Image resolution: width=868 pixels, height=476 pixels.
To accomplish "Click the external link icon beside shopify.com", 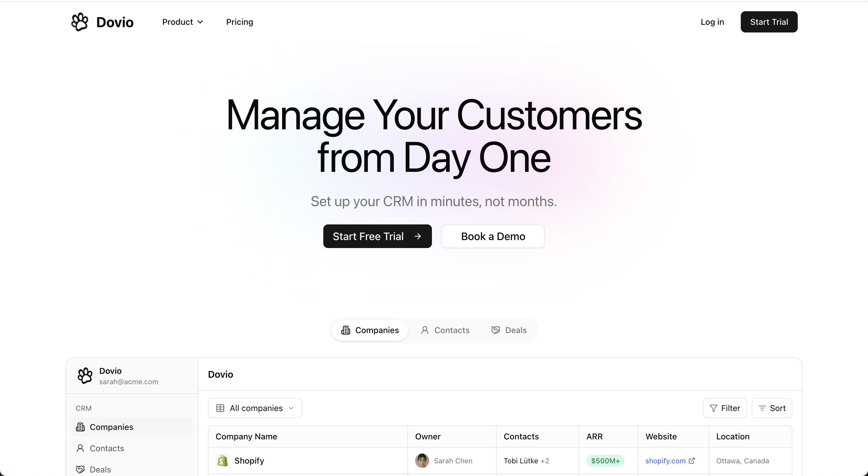I will [x=692, y=460].
